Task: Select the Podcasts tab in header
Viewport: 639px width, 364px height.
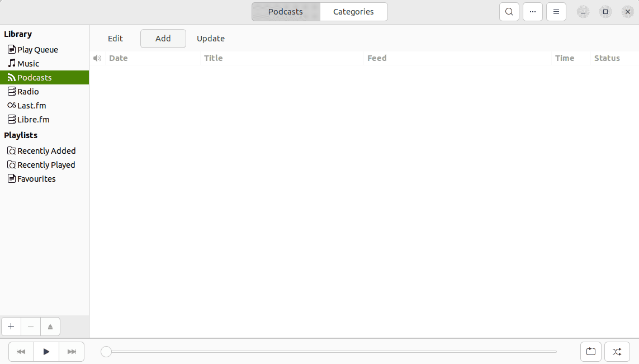Action: click(286, 12)
